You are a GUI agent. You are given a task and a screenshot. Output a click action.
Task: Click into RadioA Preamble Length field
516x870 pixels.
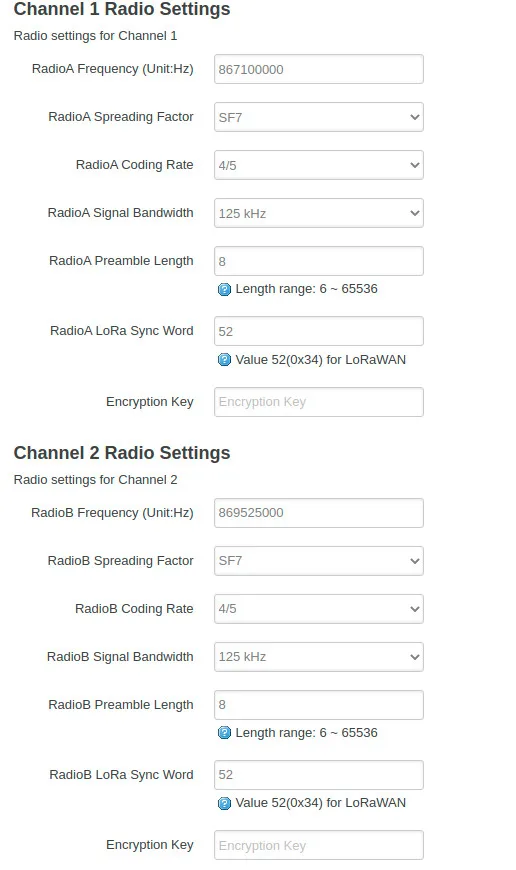coord(319,261)
